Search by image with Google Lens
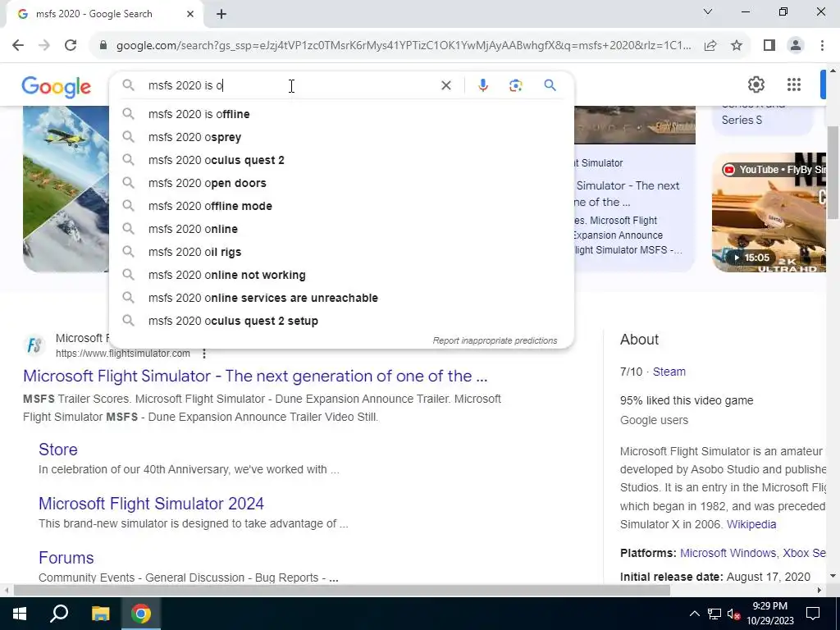840x630 pixels. tap(515, 85)
